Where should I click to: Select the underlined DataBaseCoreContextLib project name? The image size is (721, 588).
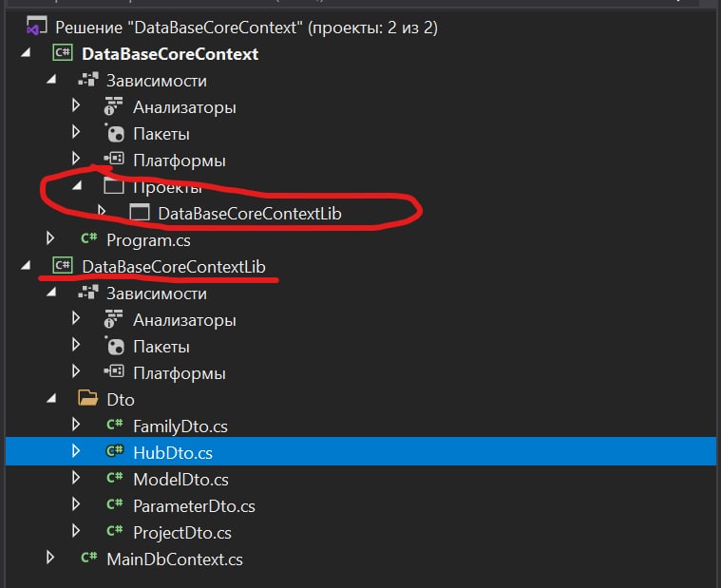(x=174, y=267)
